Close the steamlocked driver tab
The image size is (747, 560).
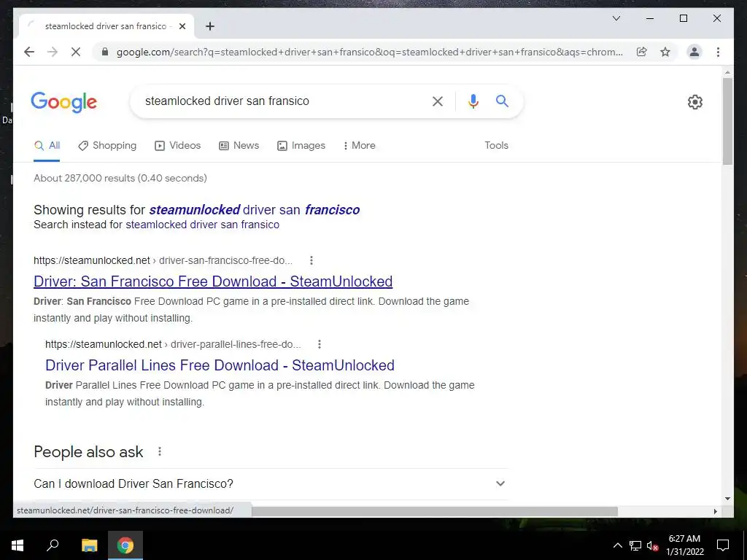tap(182, 26)
